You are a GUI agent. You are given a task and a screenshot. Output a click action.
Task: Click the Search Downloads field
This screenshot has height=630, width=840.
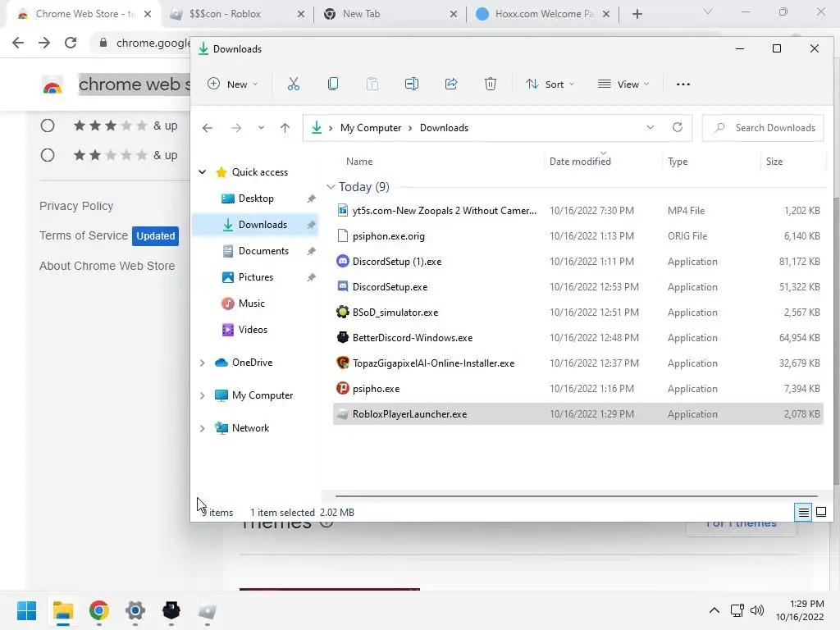click(x=763, y=128)
